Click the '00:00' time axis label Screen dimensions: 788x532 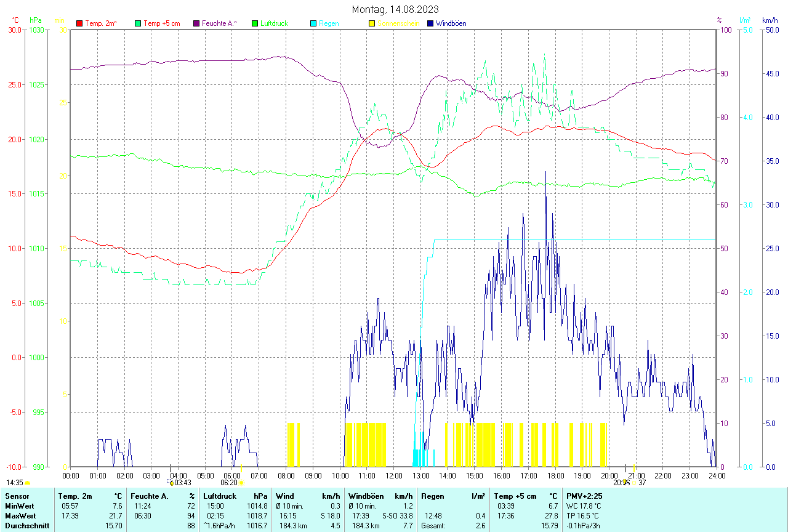[71, 475]
